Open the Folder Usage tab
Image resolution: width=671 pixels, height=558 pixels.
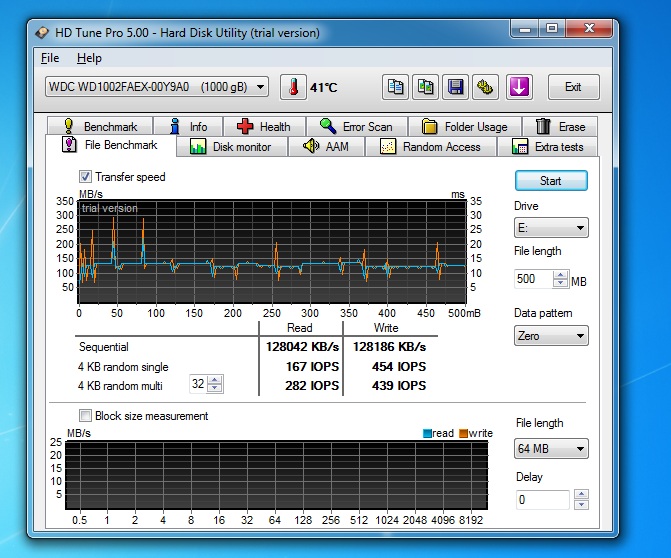(x=465, y=127)
